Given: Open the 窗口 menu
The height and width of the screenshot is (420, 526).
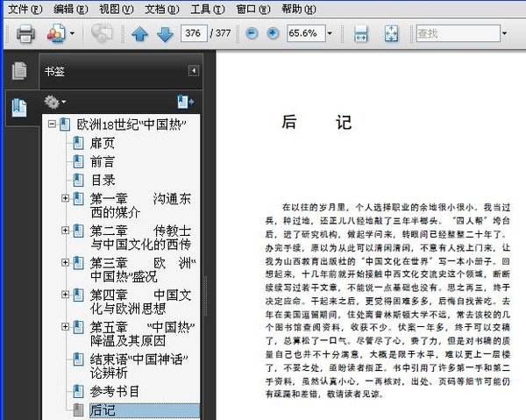Looking at the screenshot, I should point(253,9).
